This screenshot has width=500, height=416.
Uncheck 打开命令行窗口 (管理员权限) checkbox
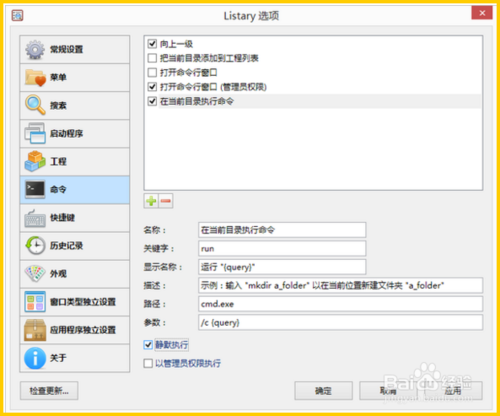tap(152, 87)
